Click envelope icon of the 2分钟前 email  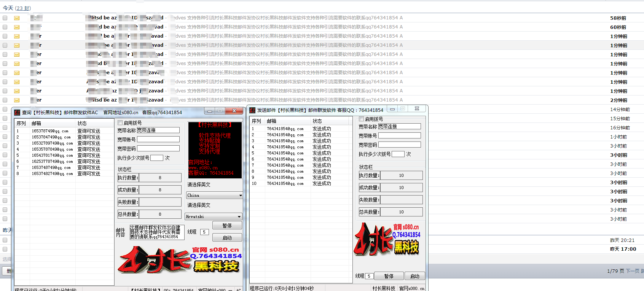pos(17,100)
